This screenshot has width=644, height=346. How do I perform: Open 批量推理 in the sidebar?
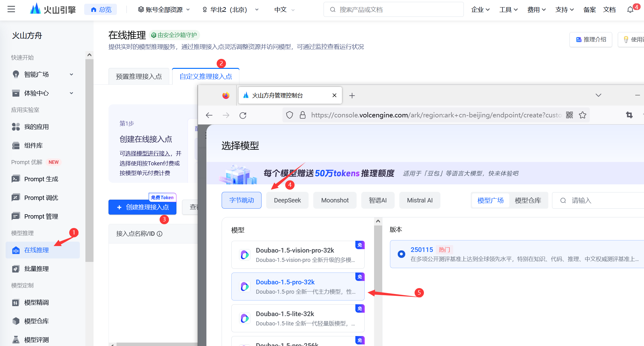point(36,269)
